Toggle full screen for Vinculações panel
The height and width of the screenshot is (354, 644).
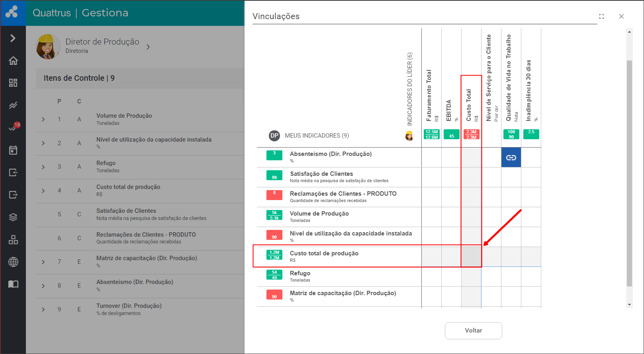click(x=601, y=16)
